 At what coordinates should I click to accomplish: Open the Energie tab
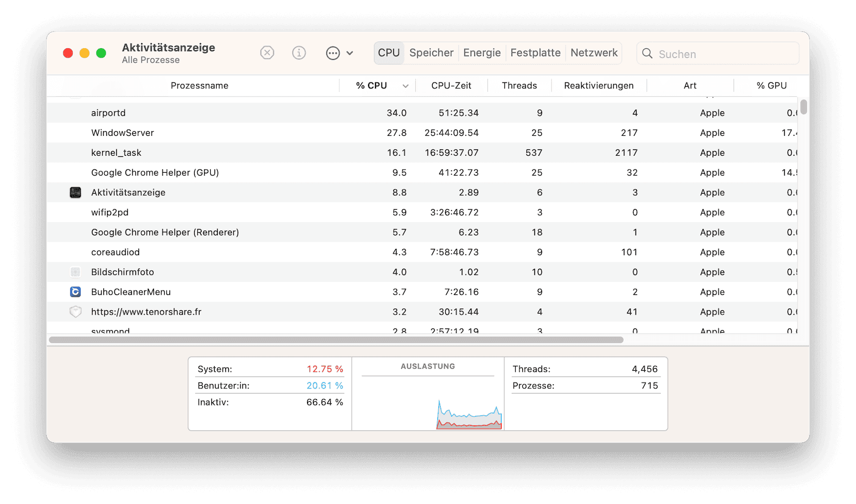point(482,53)
